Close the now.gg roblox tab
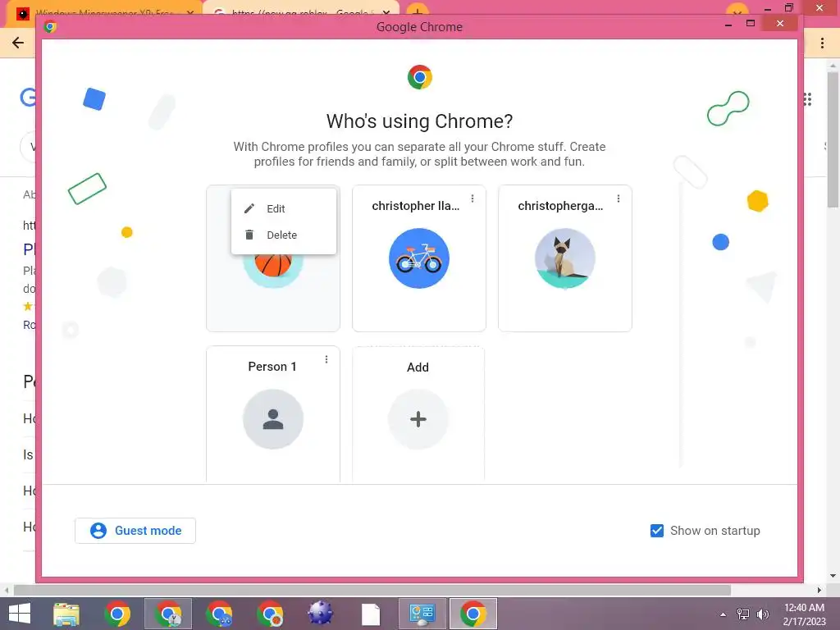 tap(386, 11)
